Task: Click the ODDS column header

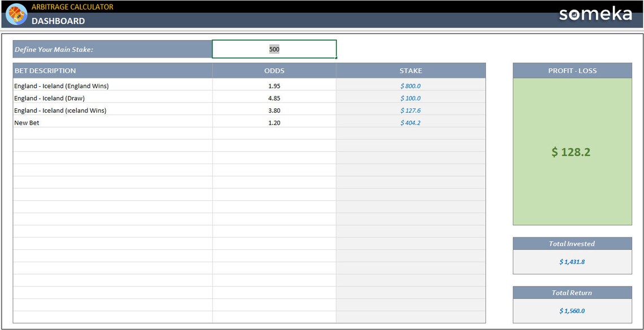Action: pyautogui.click(x=274, y=71)
